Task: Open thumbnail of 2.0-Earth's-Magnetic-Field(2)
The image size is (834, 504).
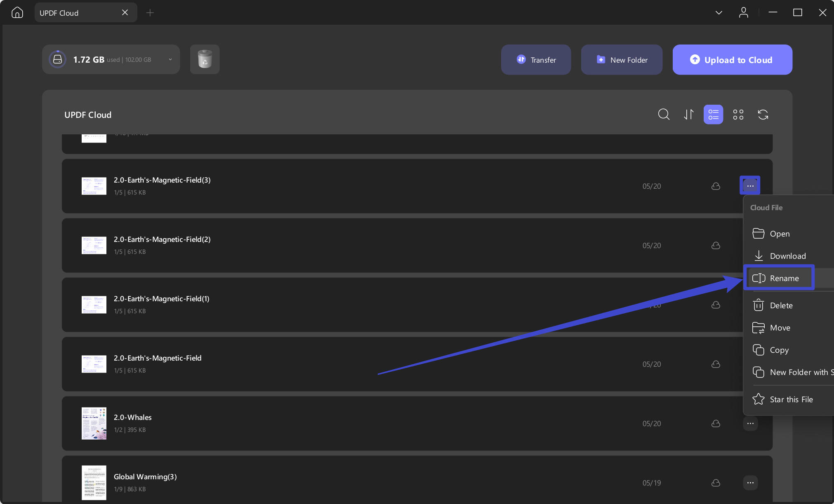Action: point(94,245)
